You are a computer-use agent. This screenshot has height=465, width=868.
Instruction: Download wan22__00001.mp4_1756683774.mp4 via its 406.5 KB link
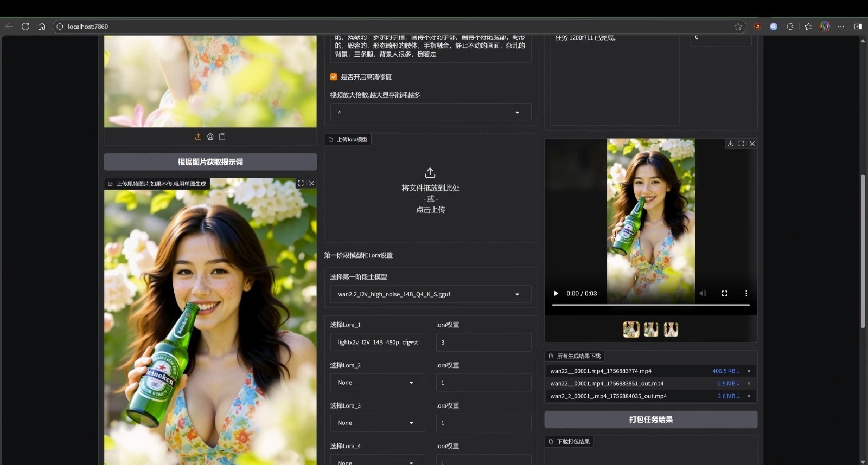click(x=725, y=371)
